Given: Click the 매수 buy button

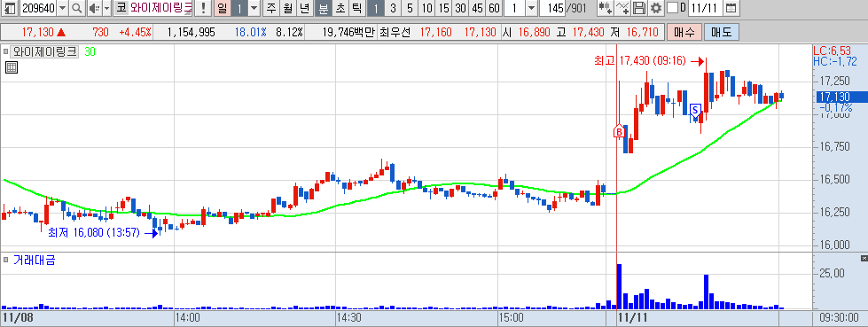Looking at the screenshot, I should (684, 32).
